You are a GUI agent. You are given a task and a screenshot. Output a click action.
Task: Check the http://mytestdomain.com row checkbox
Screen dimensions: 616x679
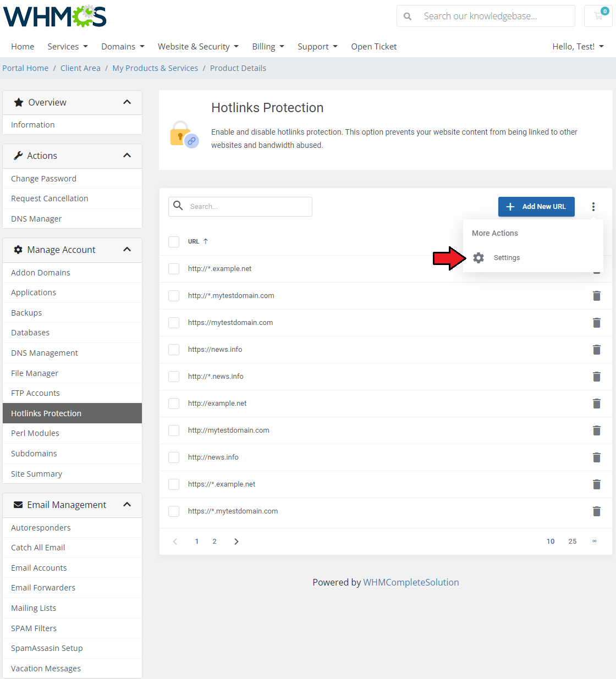tap(174, 430)
